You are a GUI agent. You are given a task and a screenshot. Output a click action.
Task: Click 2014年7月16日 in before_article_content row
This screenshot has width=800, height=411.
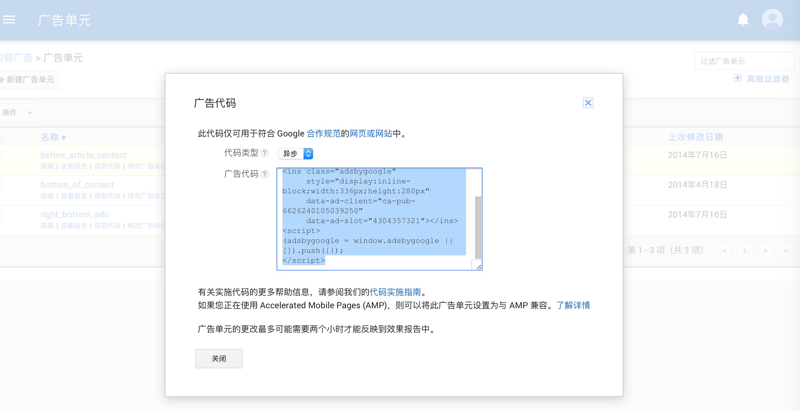point(697,155)
